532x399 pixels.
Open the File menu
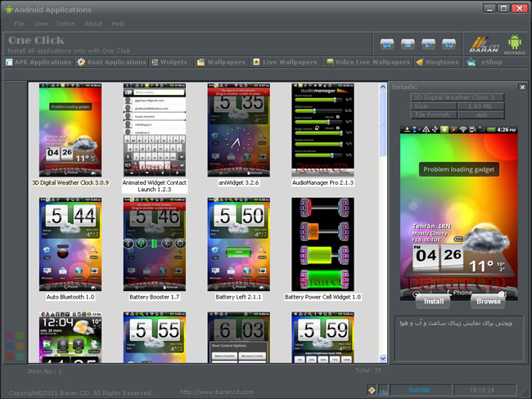[x=19, y=24]
